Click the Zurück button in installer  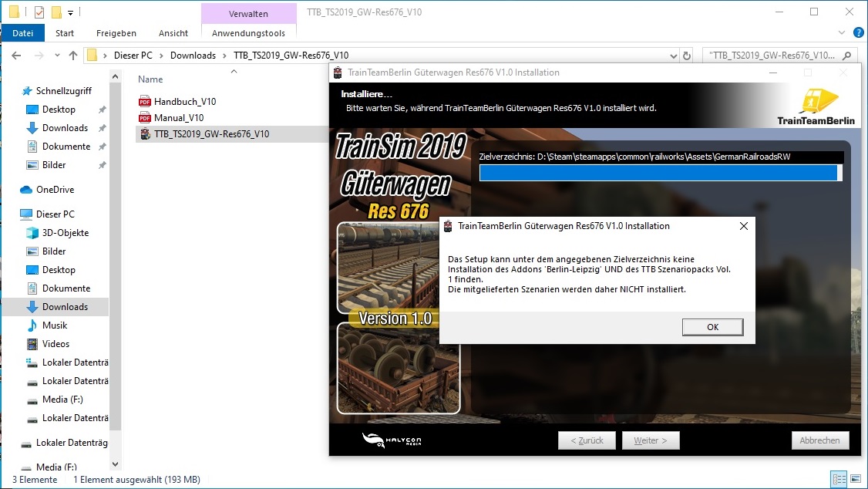coord(587,440)
